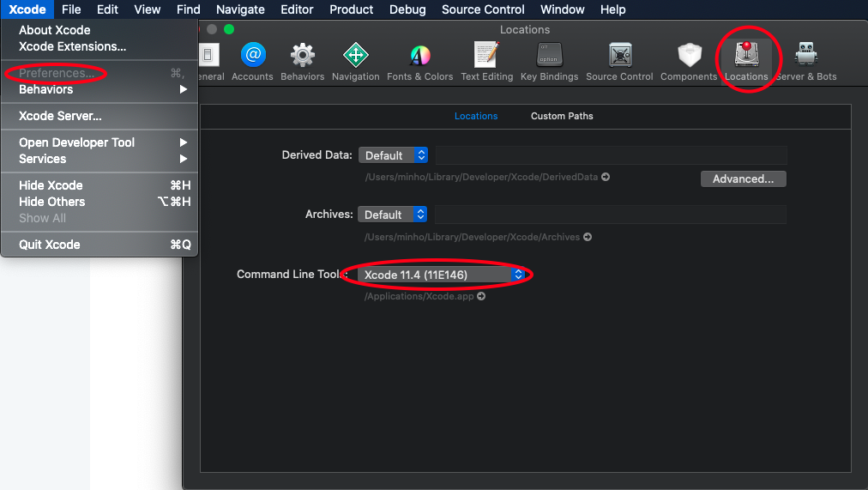This screenshot has height=490, width=868.
Task: Click the /Applications/Xcode.app path text
Action: 419,296
